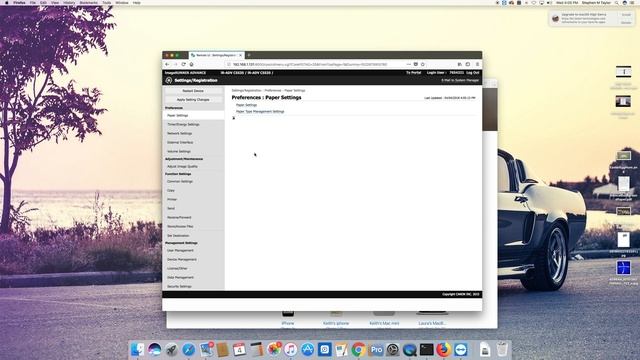
Task: Open Firefox from the Dock
Action: [444, 349]
